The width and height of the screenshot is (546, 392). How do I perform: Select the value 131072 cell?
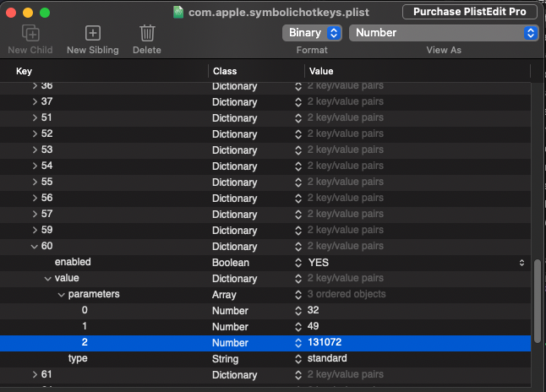coord(325,342)
